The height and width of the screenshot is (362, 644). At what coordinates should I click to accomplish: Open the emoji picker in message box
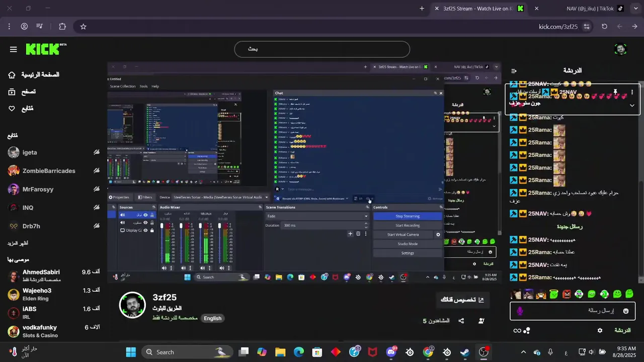point(626,311)
